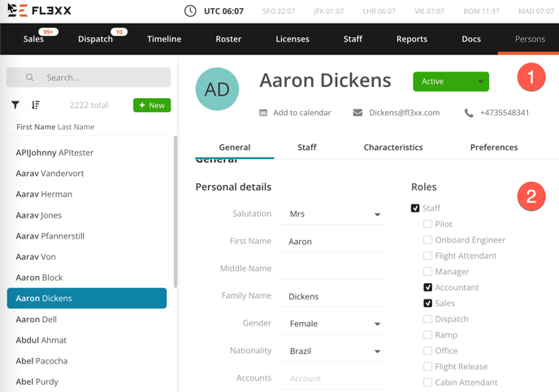Check the Cabin Attendant checkbox
This screenshot has width=559, height=392.
coord(427,382)
